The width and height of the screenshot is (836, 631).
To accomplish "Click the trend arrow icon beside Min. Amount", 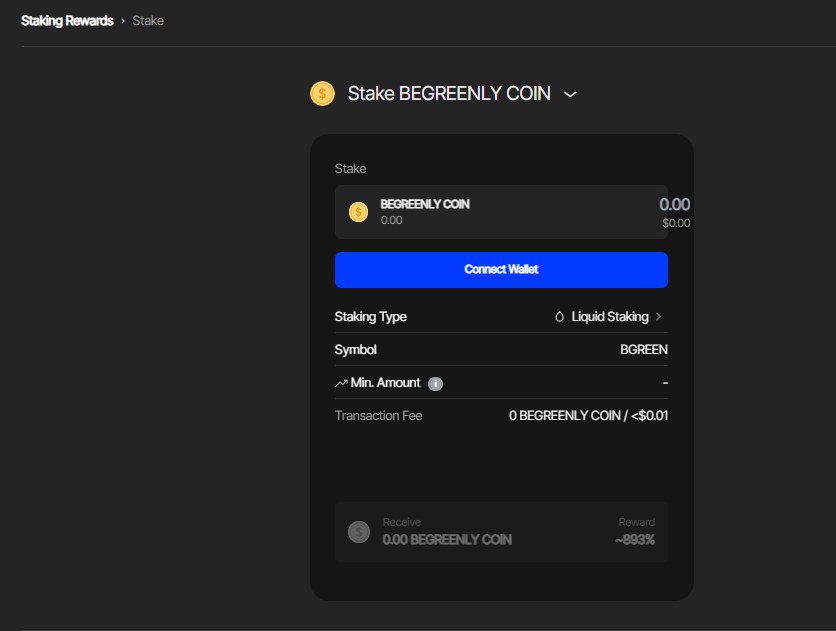I will pos(341,383).
